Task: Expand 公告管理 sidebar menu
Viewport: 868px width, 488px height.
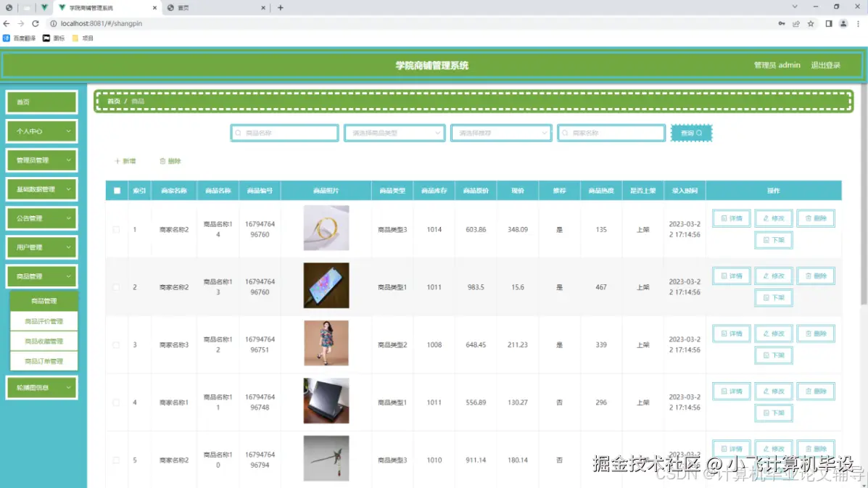Action: [x=41, y=218]
